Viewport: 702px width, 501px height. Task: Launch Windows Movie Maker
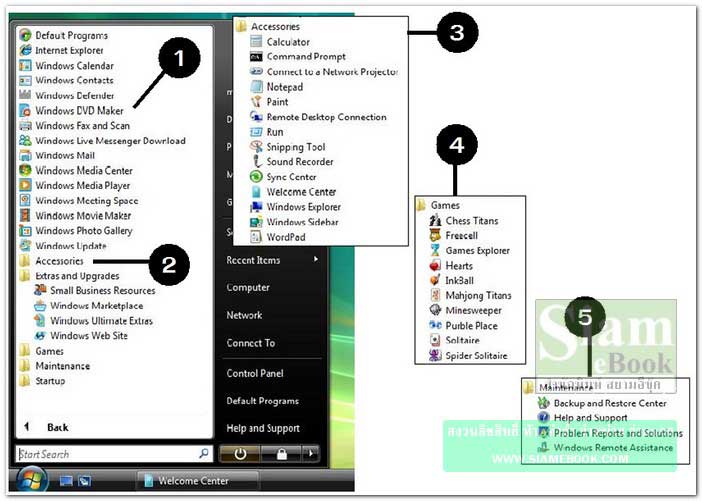click(x=75, y=216)
